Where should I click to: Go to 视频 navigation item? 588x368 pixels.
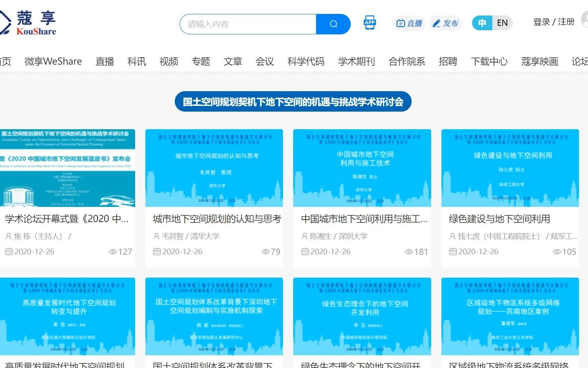(169, 61)
